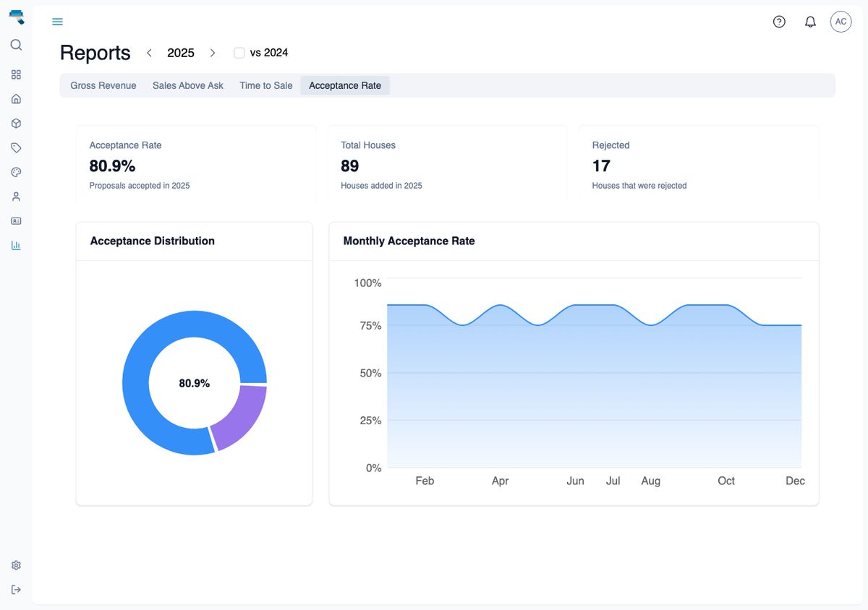Open the cube box icon in sidebar
The width and height of the screenshot is (868, 610).
click(x=16, y=124)
